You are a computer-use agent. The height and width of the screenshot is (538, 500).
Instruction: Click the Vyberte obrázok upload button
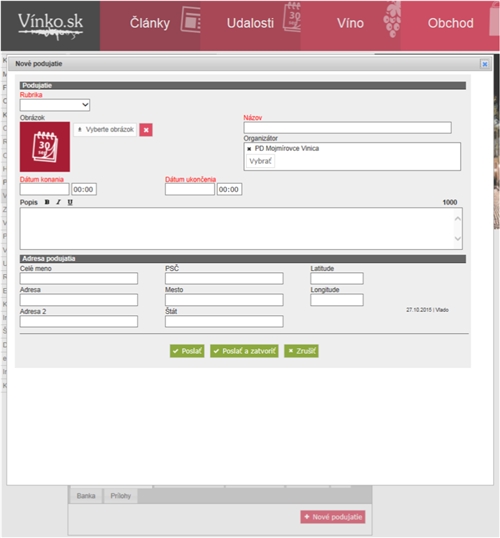click(x=105, y=130)
